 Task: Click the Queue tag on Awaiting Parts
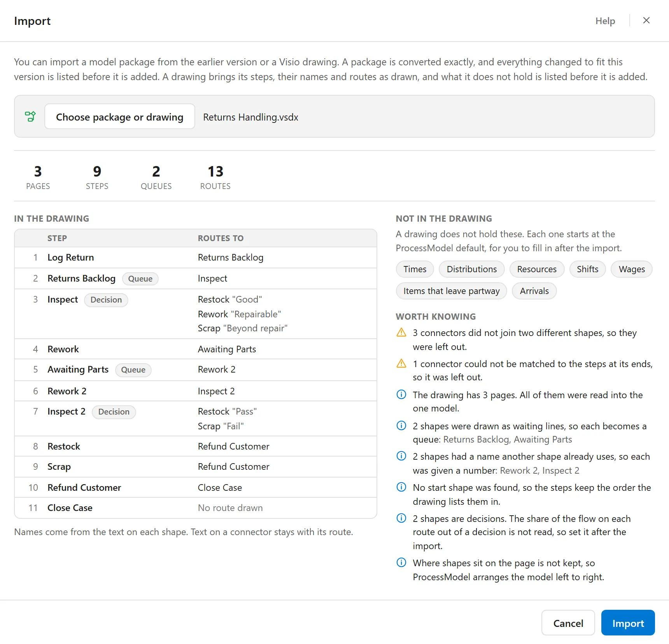pos(133,369)
